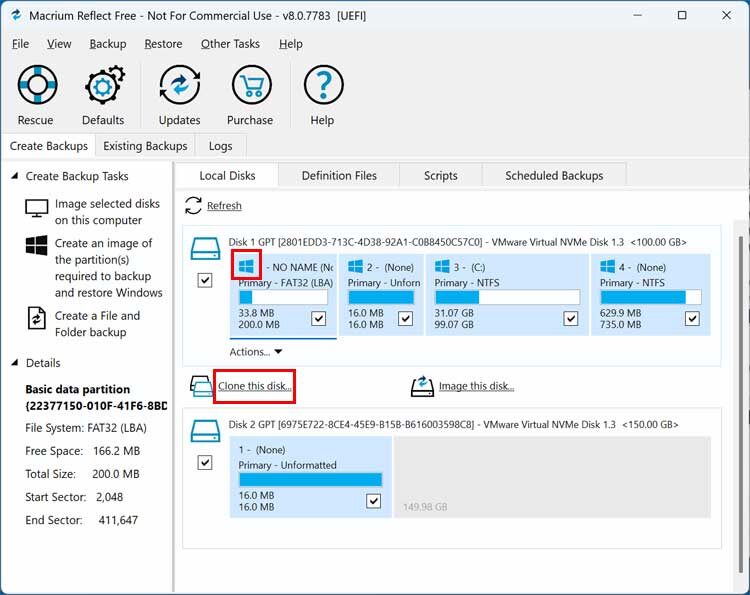
Task: Click Image selected disks on this computer
Action: [107, 212]
